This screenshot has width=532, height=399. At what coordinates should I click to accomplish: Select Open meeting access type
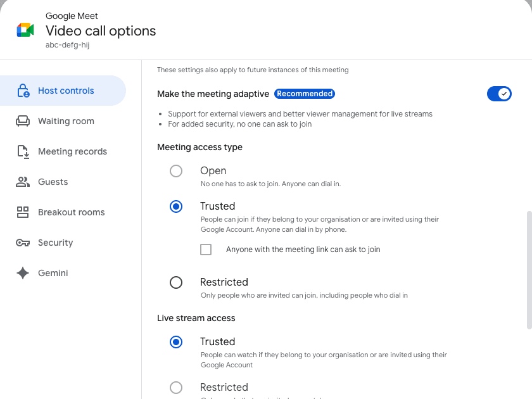(176, 171)
